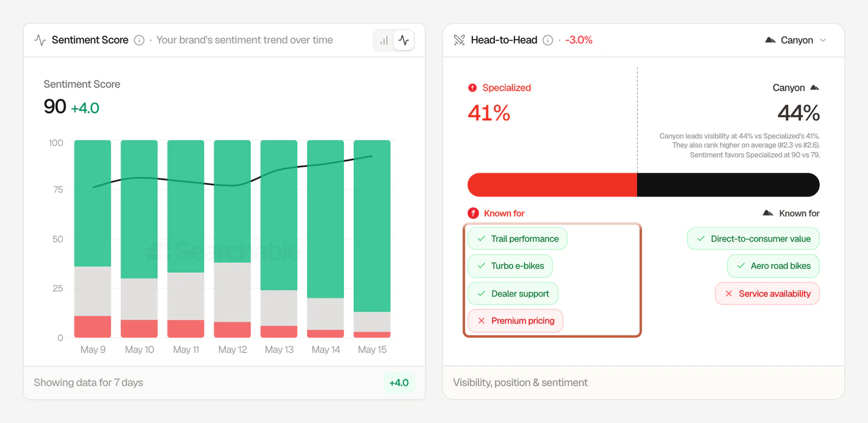Click the May 12 bar

(232, 239)
